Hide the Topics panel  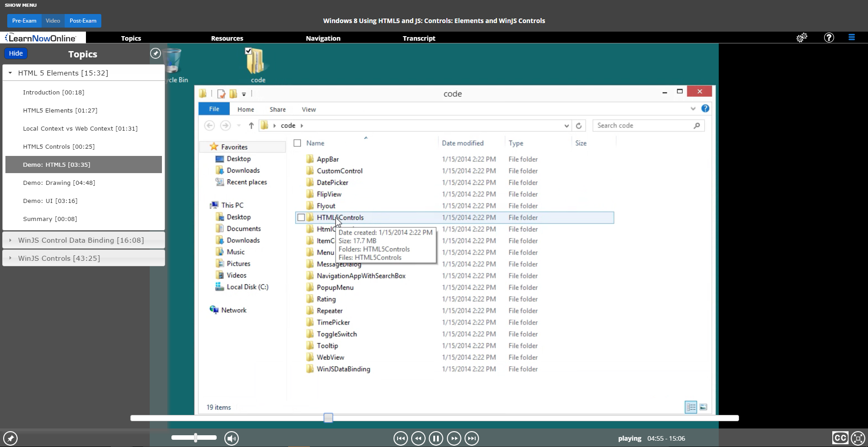point(16,53)
